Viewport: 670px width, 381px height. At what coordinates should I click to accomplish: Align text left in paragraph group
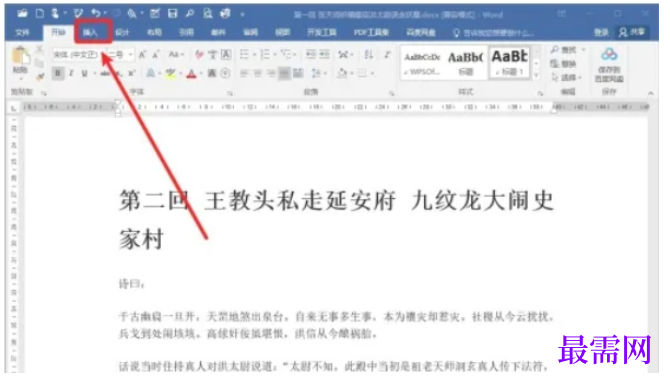[244, 73]
